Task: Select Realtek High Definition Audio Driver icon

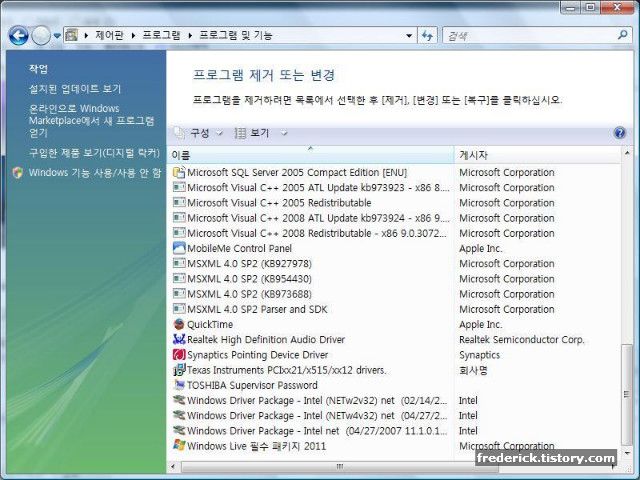Action: coord(179,339)
